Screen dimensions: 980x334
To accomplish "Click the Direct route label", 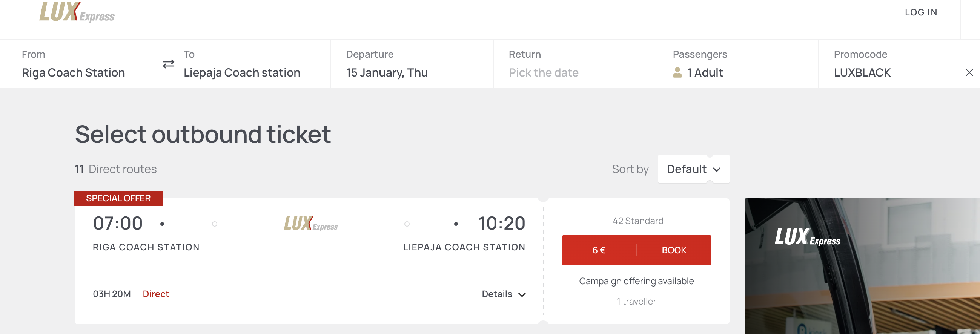I will click(155, 294).
